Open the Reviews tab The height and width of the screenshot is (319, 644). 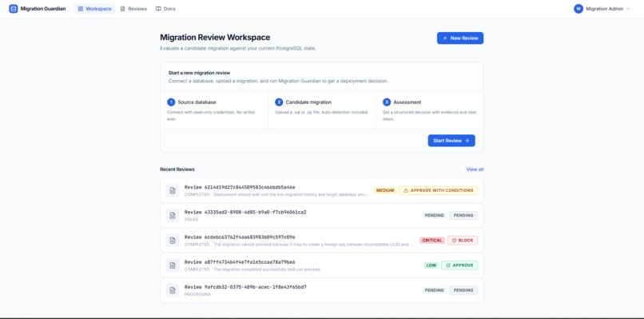tap(133, 9)
